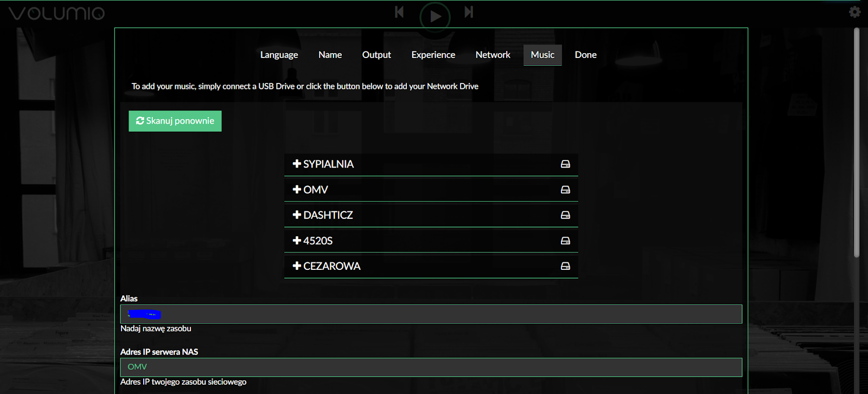The height and width of the screenshot is (394, 868).
Task: Skip to next track
Action: 469,12
